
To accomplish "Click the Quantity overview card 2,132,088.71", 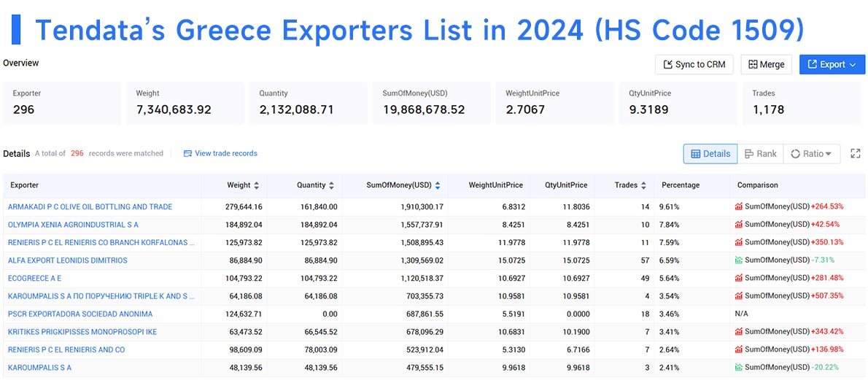I will tap(309, 103).
